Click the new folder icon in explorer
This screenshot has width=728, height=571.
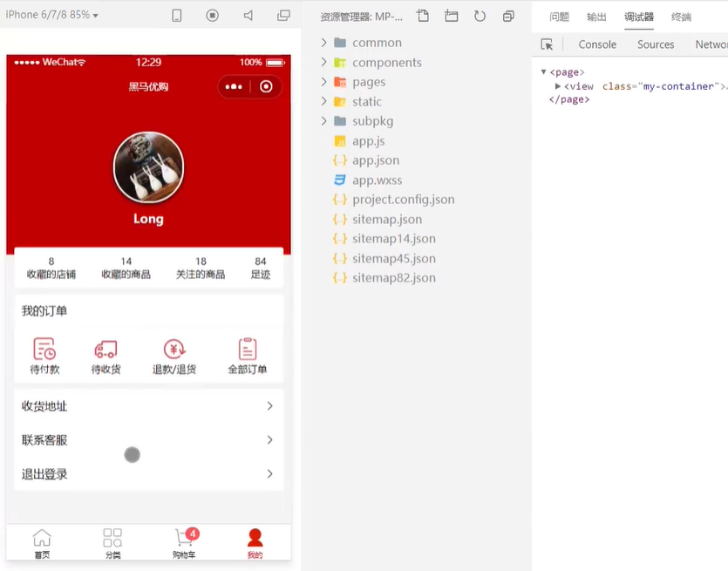click(x=451, y=16)
